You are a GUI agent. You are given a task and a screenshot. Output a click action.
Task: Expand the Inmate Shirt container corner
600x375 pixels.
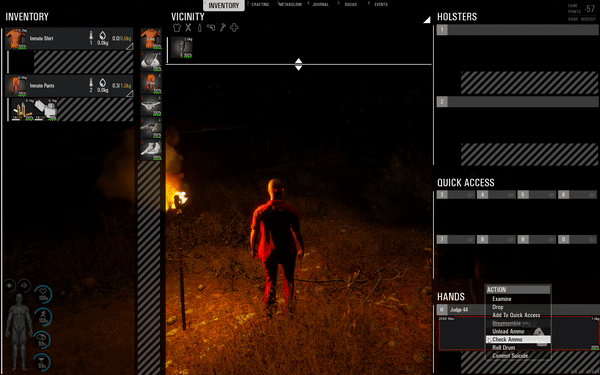[x=129, y=47]
